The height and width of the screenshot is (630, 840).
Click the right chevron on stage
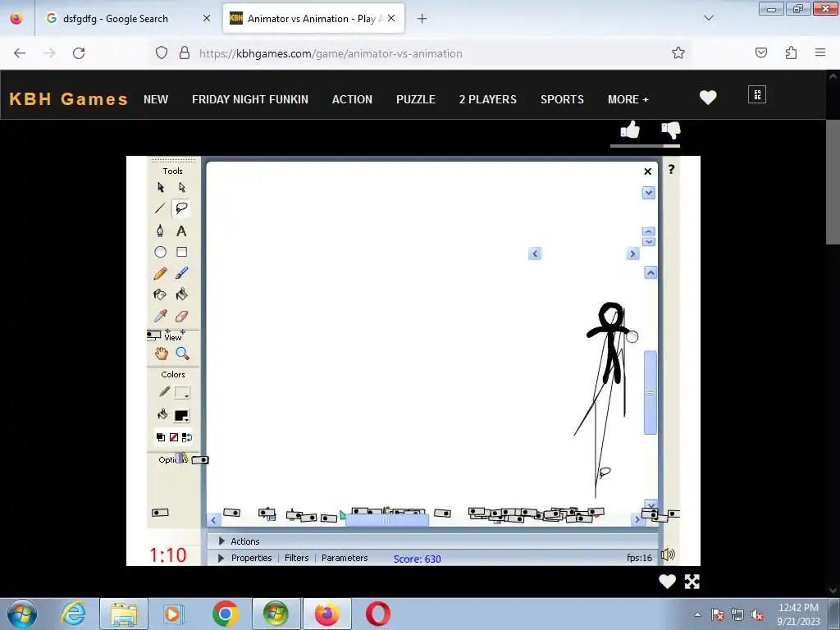point(632,253)
